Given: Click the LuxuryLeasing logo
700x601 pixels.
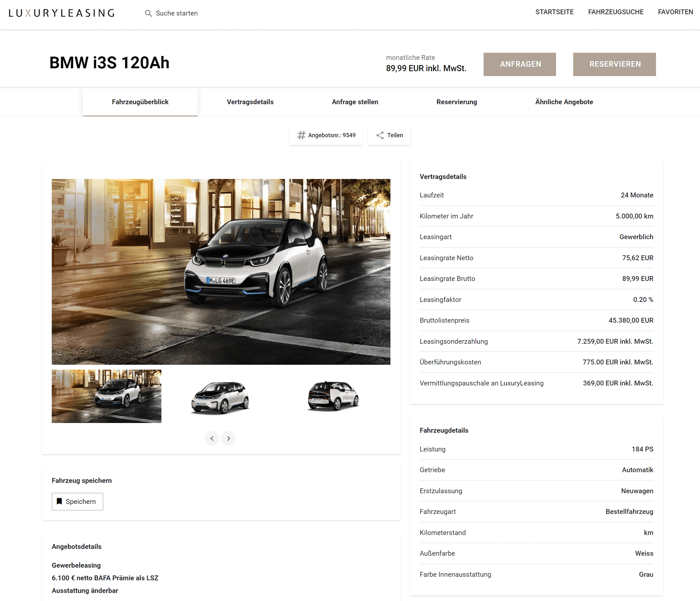Looking at the screenshot, I should pyautogui.click(x=61, y=13).
